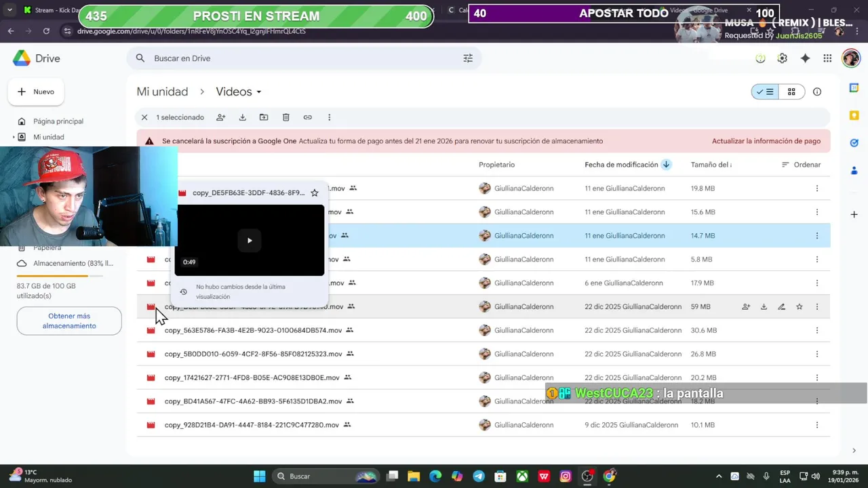868x488 pixels.
Task: Open Mi unidad in sidebar
Action: click(x=49, y=137)
